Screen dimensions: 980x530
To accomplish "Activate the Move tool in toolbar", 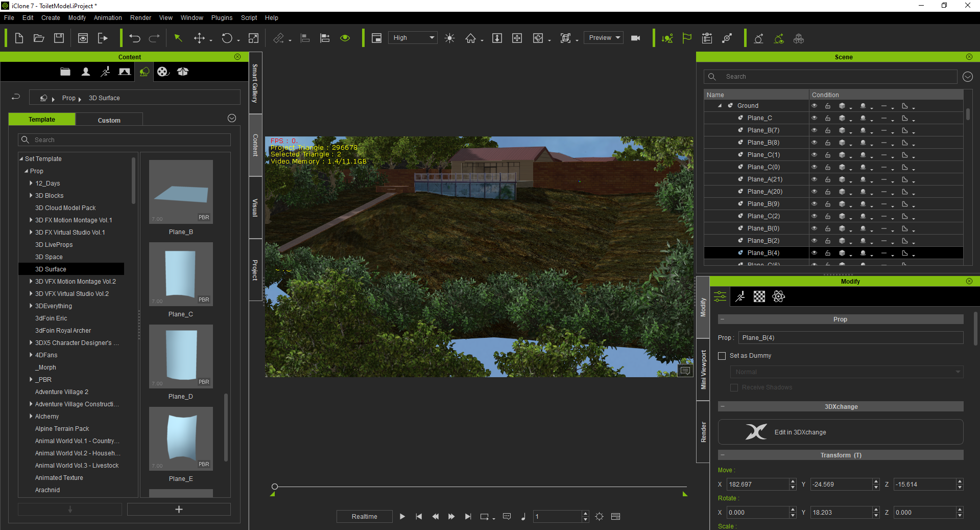I will coord(200,38).
